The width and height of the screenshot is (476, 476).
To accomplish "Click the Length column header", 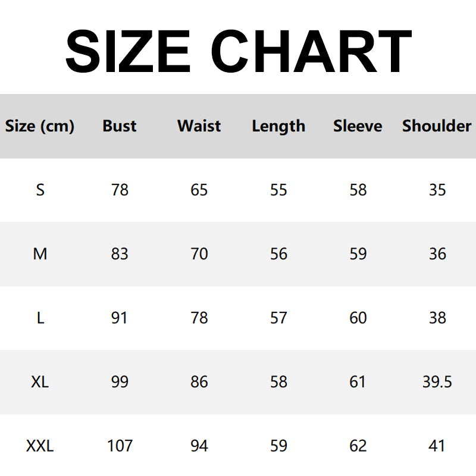I will point(278,126).
